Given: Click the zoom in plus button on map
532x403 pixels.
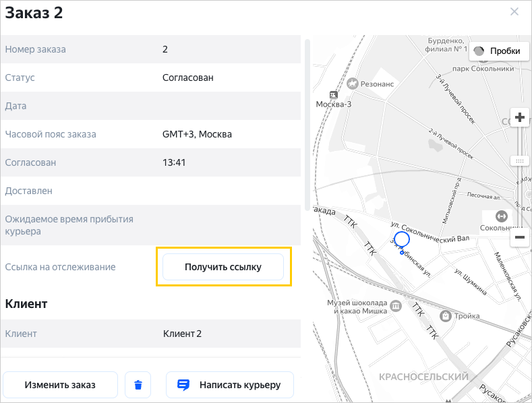Looking at the screenshot, I should 519,118.
